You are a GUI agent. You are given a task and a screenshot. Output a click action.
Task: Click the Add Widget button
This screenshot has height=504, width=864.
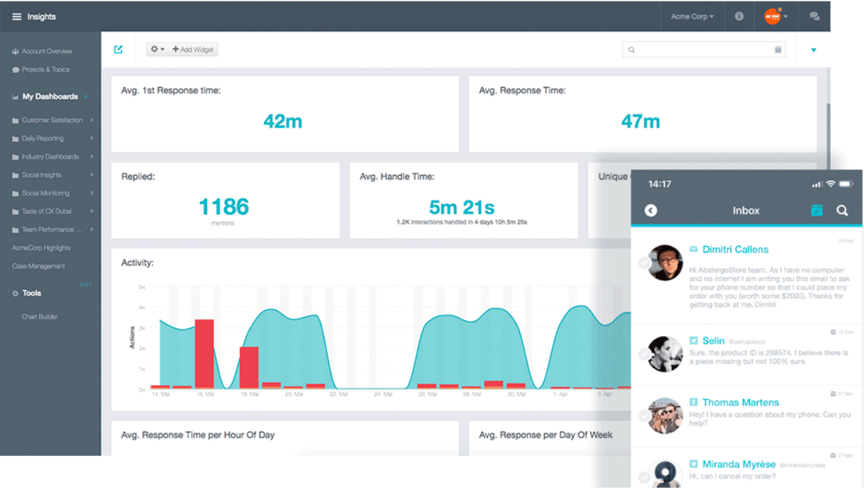coord(192,49)
